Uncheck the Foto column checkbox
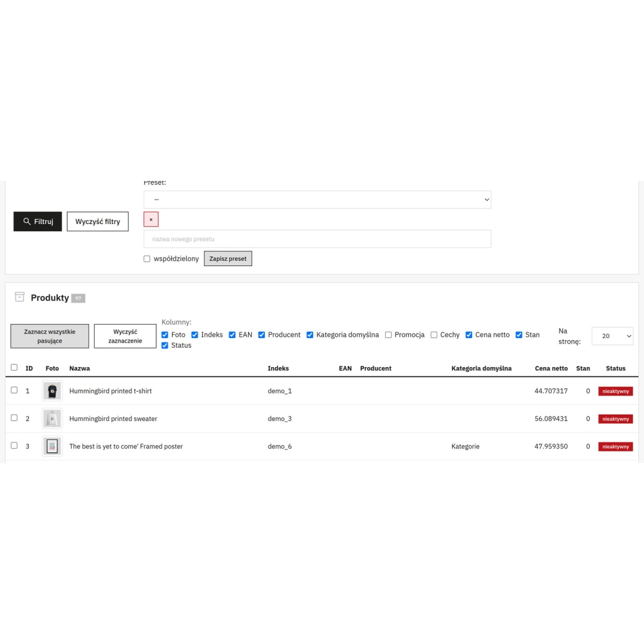 (x=165, y=335)
